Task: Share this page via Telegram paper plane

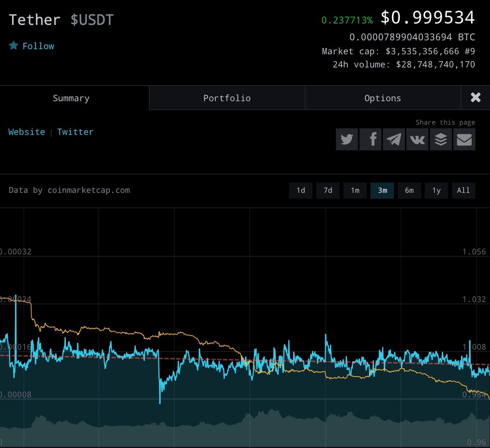Action: 394,139
